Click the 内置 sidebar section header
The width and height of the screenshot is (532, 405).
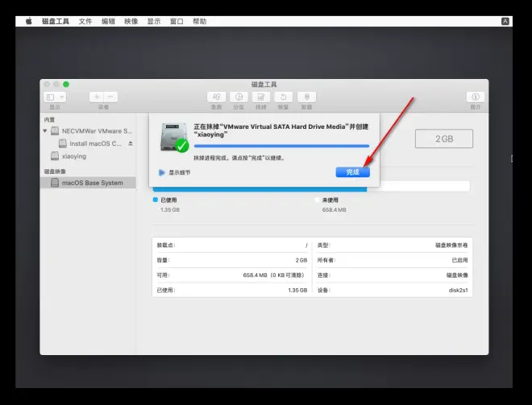[49, 120]
